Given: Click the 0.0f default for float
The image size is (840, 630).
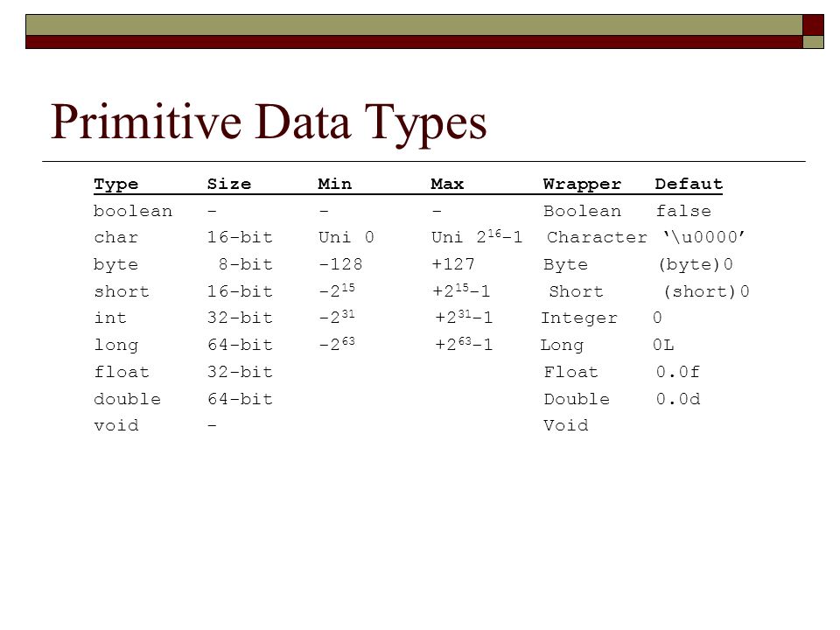Looking at the screenshot, I should pyautogui.click(x=678, y=372).
